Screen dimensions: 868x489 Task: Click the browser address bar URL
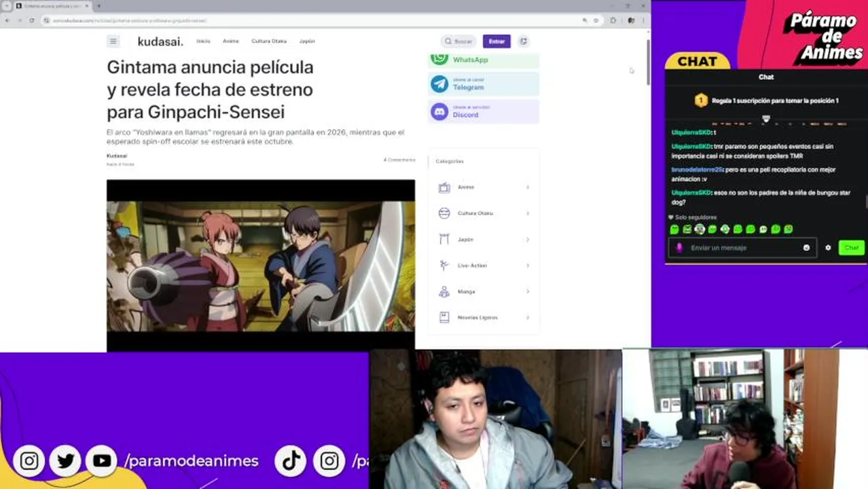(x=130, y=20)
